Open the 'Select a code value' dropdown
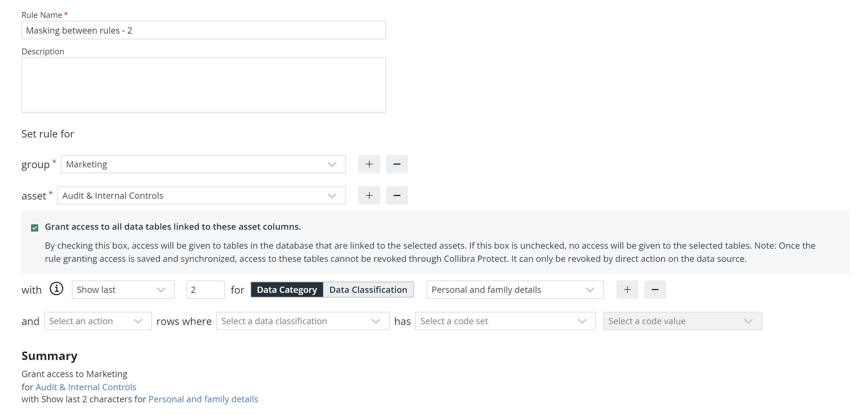This screenshot has height=415, width=868. (682, 321)
